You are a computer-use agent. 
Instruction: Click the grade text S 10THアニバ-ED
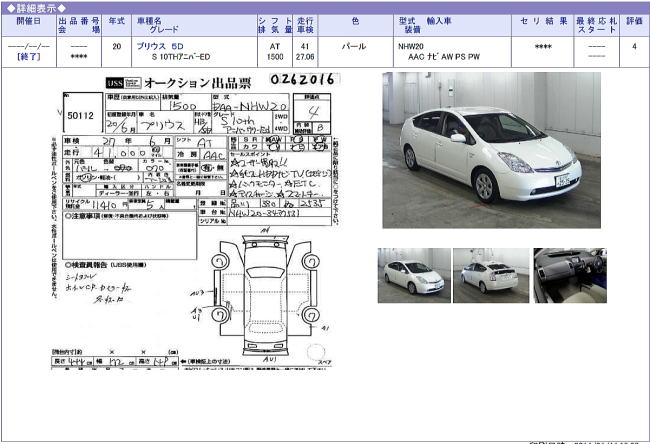(x=181, y=57)
